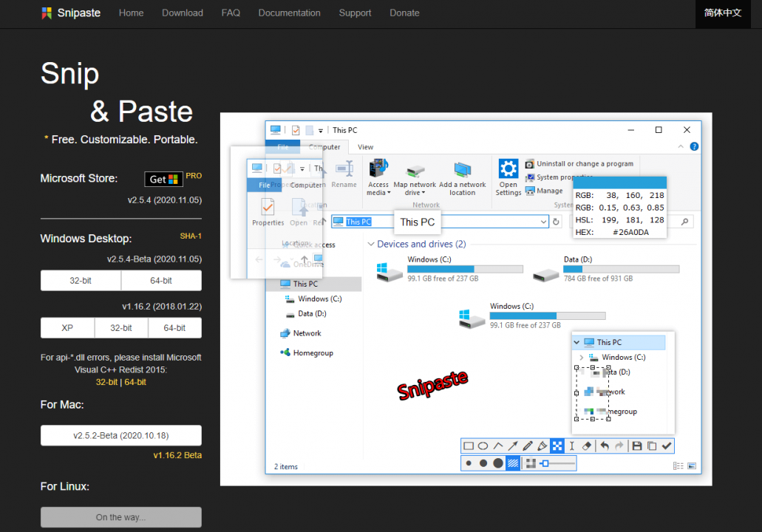Download v2.5.4-Beta 64-bit for Windows

(161, 280)
